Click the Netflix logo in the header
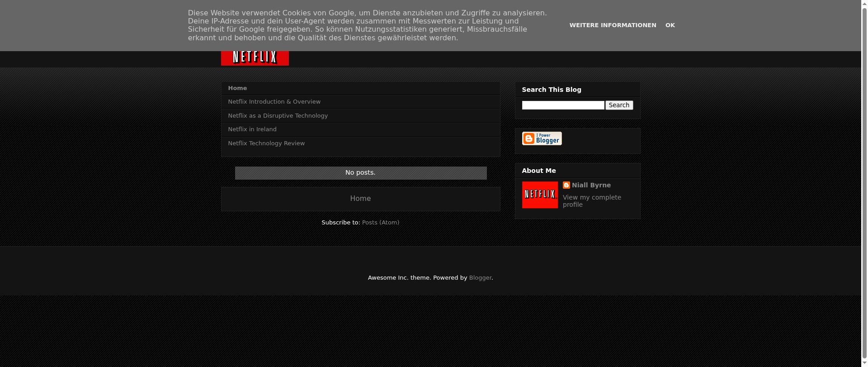Image resolution: width=868 pixels, height=367 pixels. 255,58
